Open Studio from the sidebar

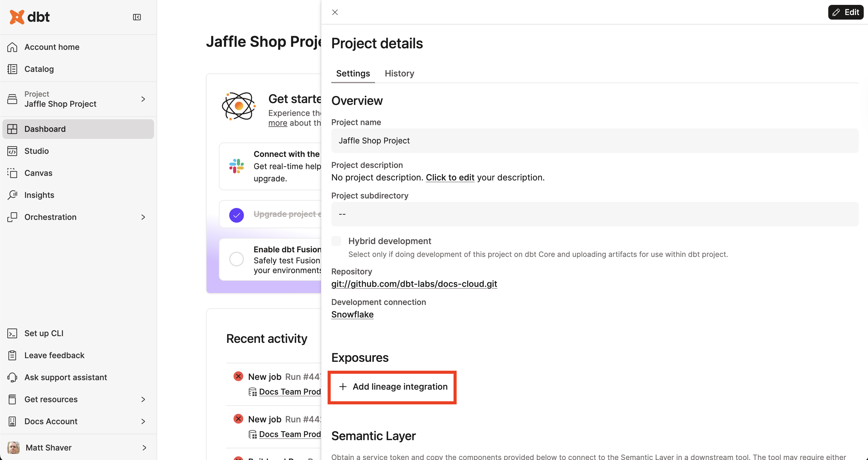(36, 151)
